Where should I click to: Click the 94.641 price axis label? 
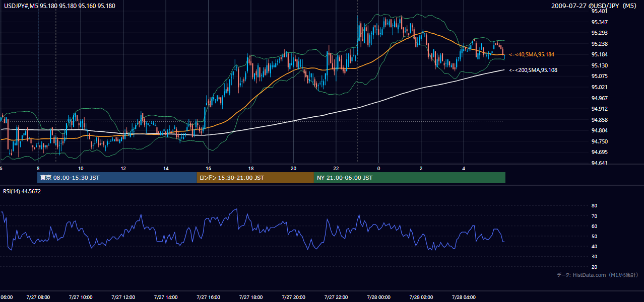tap(600, 163)
